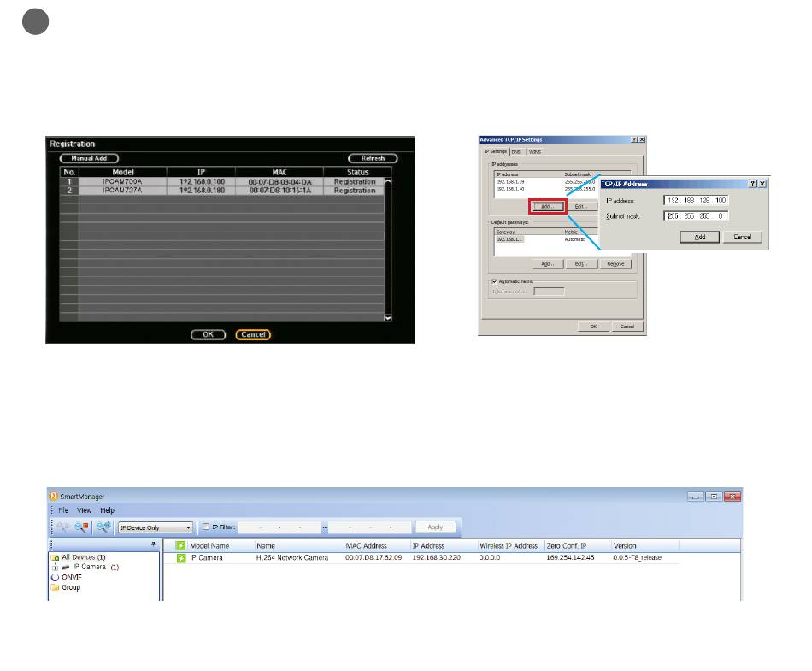Click the Manual Add button in Registration
Viewport: 812px width, 671px height.
coord(89,158)
